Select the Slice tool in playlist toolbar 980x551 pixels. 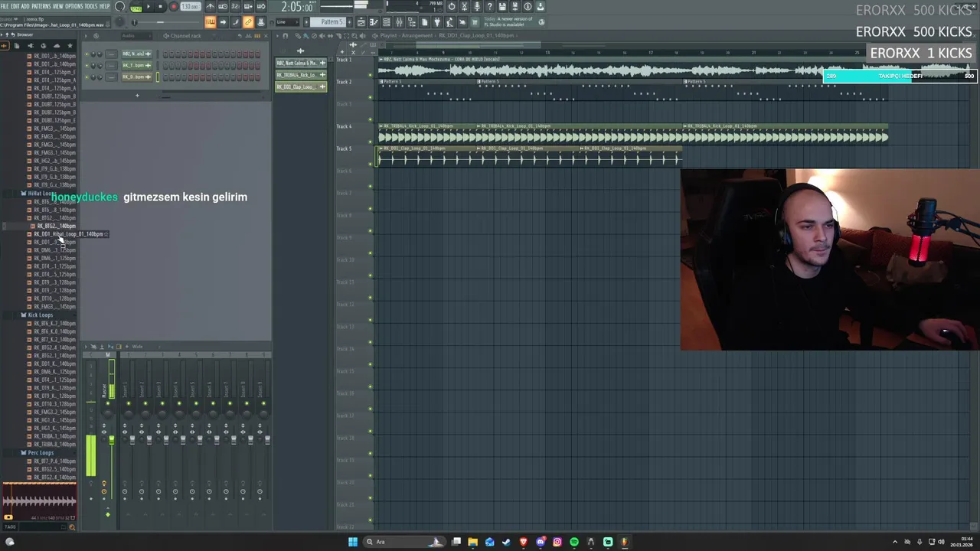click(338, 36)
